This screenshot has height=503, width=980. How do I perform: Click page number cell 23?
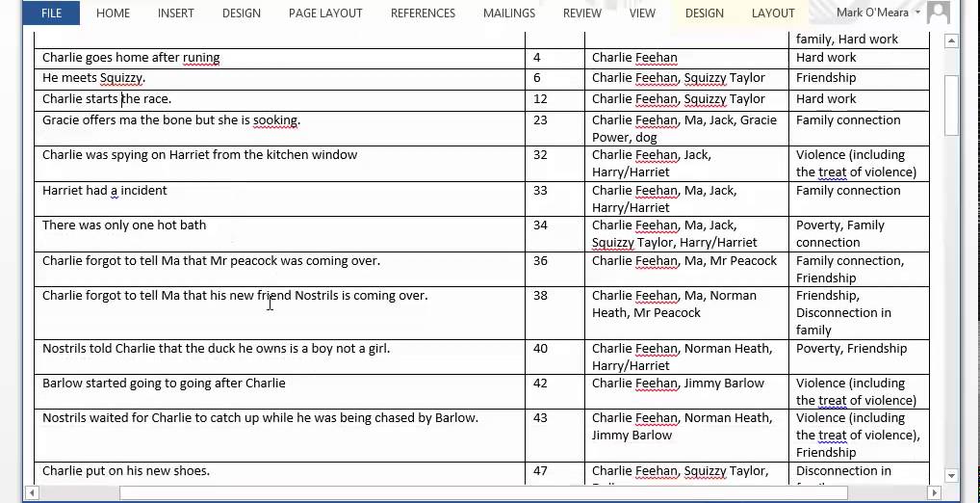coord(554,128)
